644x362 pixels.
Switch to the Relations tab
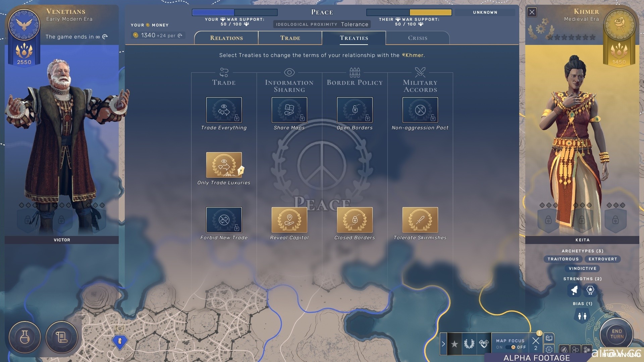[x=226, y=38]
